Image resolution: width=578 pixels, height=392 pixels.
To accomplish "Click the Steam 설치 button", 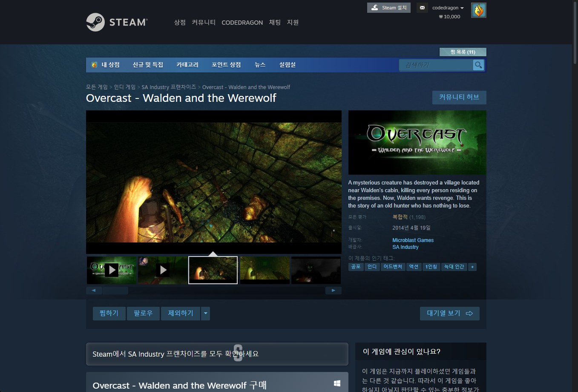I will pos(389,8).
